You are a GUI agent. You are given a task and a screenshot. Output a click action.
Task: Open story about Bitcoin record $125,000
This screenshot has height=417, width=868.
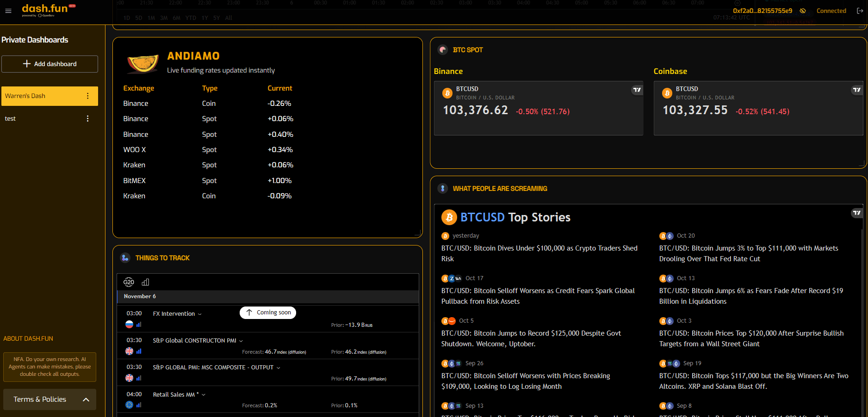[531, 338]
